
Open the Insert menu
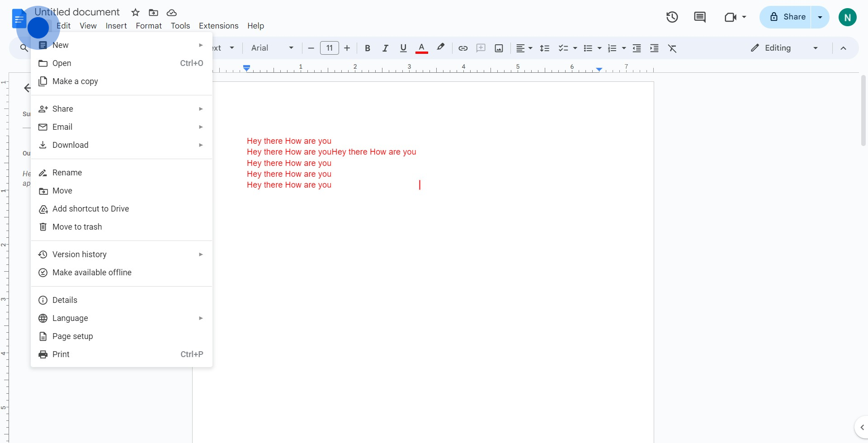(x=116, y=26)
